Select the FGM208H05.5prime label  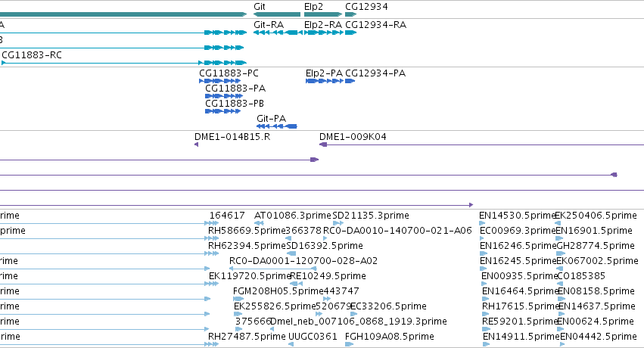[x=278, y=292]
